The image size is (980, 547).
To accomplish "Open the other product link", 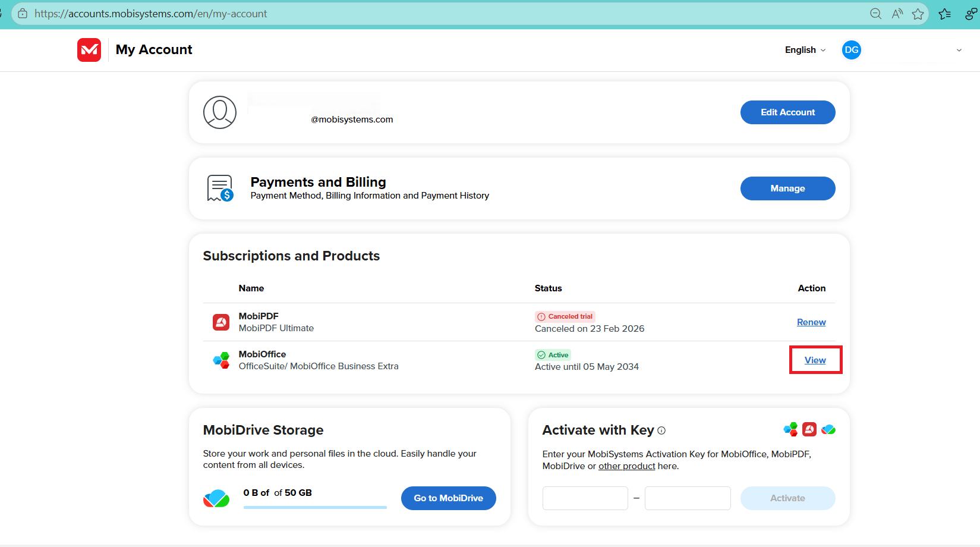I will click(627, 466).
